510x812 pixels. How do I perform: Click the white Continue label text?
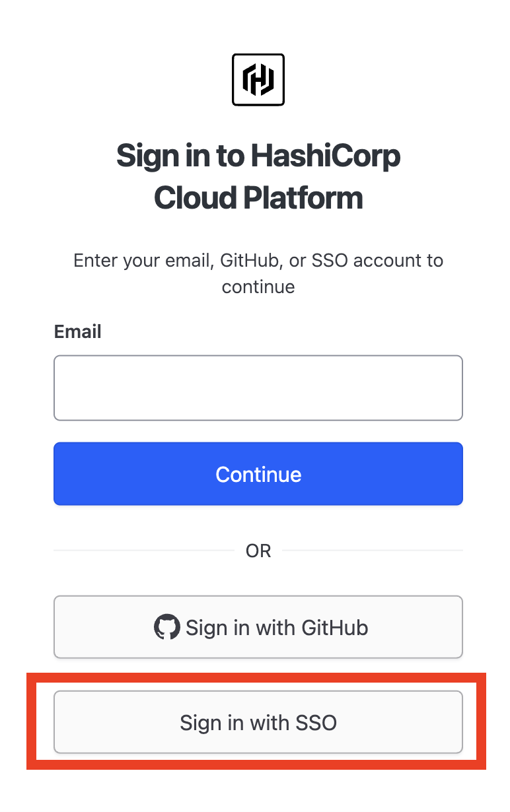click(258, 474)
